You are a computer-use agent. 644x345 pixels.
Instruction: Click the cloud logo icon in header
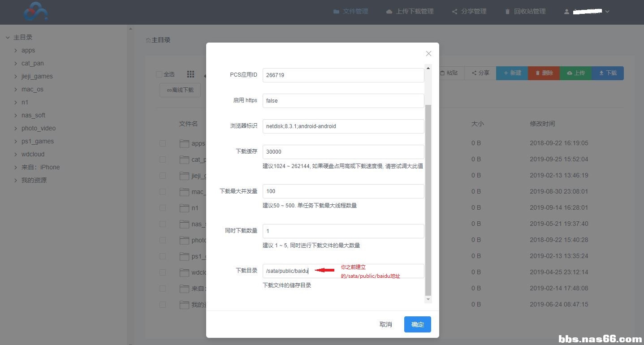36,11
